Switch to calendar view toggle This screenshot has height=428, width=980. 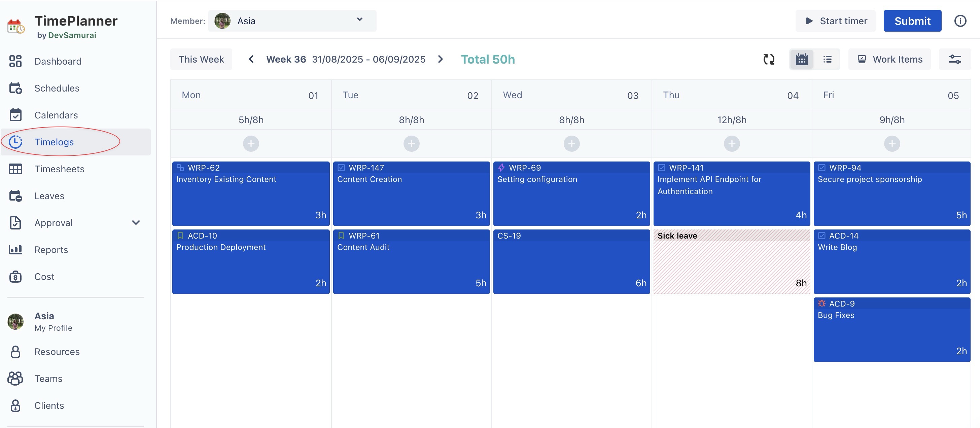click(802, 59)
